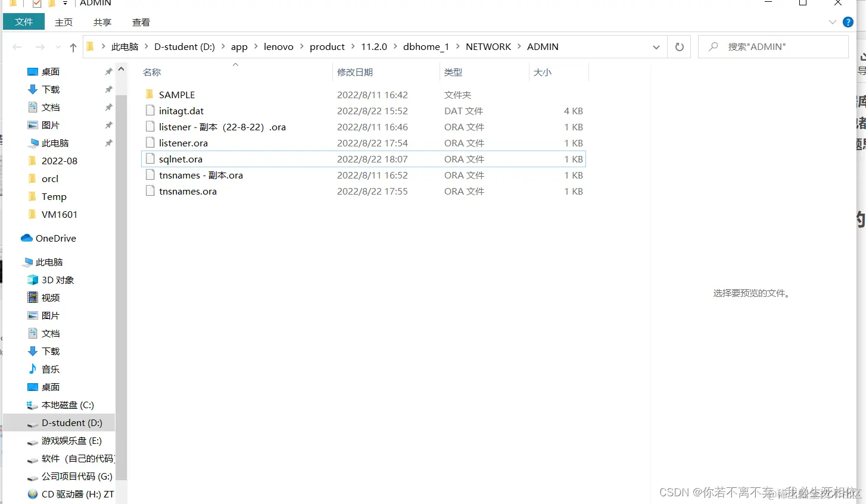Open the VM1601 folder in sidebar
This screenshot has height=504, width=866.
60,214
